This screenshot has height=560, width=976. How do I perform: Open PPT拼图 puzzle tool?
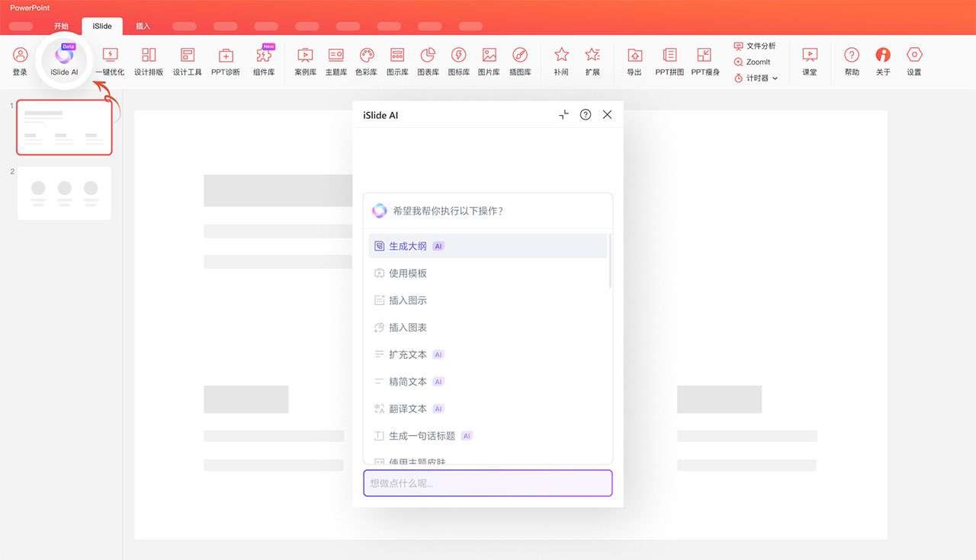[x=669, y=61]
